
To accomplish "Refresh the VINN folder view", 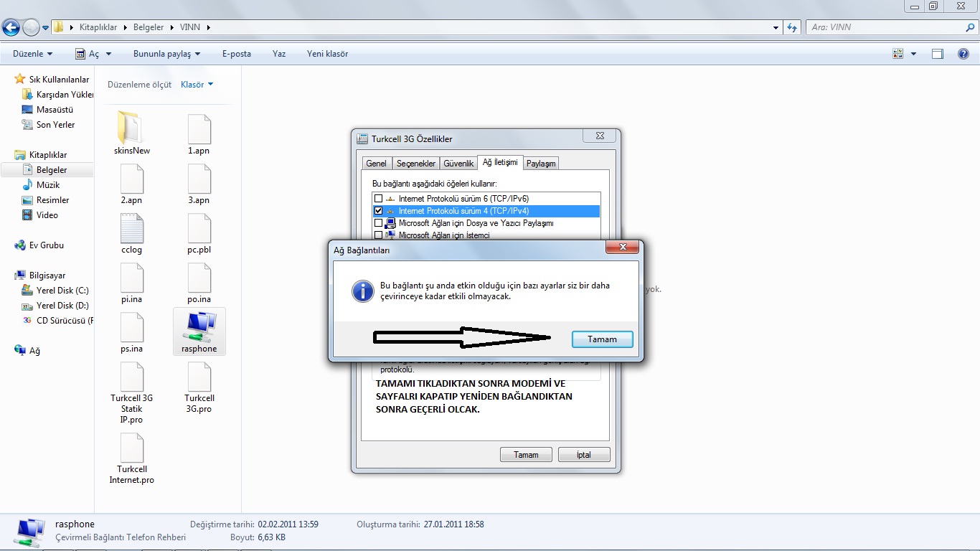I will point(792,27).
